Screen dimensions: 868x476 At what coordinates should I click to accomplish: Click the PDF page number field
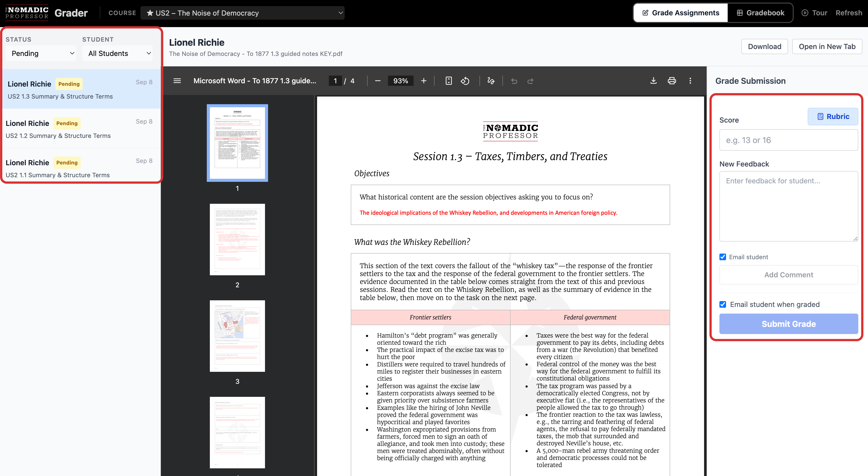[335, 81]
